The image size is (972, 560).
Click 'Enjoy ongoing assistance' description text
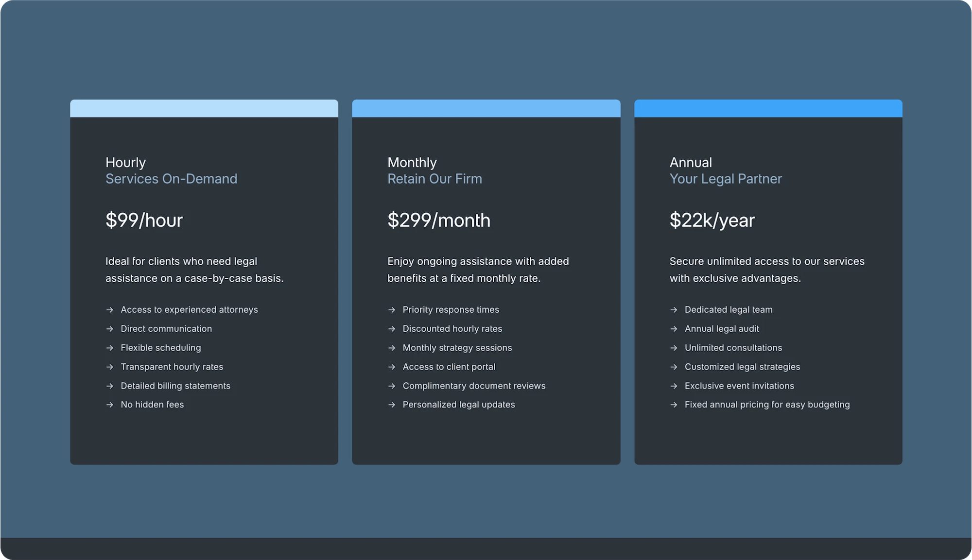pyautogui.click(x=478, y=270)
